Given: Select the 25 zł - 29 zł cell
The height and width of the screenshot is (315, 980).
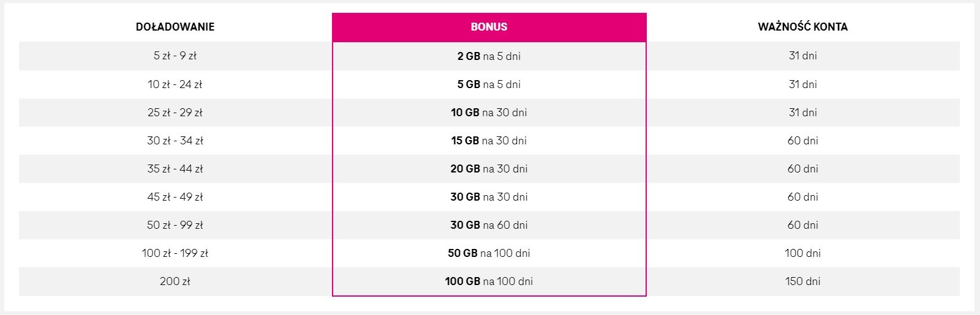Looking at the screenshot, I should [x=175, y=113].
